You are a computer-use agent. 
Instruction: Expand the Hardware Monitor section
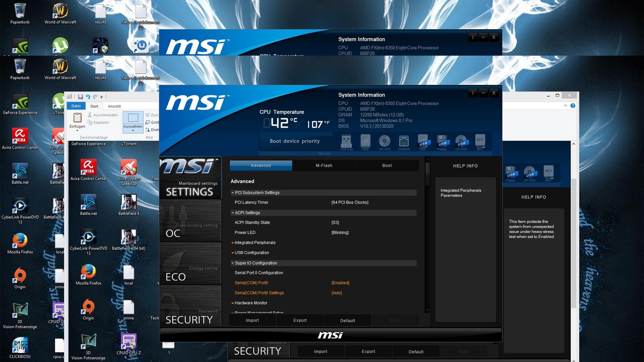click(232, 303)
